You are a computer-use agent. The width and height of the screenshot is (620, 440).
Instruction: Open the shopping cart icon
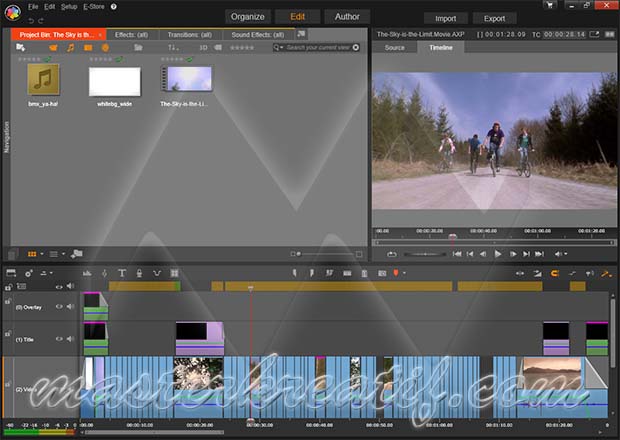(x=549, y=5)
